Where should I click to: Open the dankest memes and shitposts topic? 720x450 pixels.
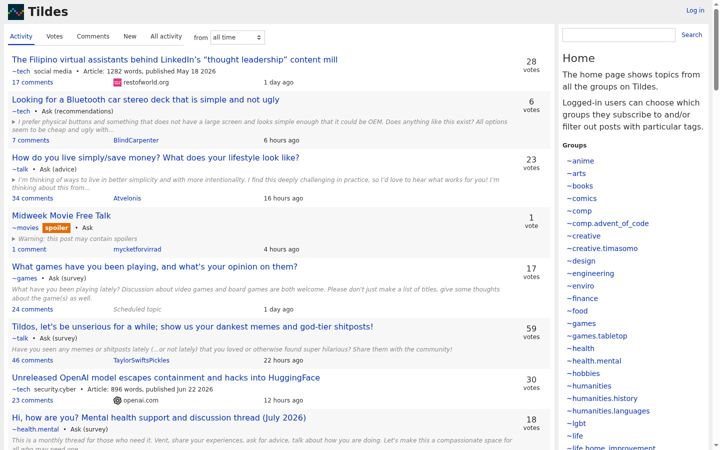[192, 327]
